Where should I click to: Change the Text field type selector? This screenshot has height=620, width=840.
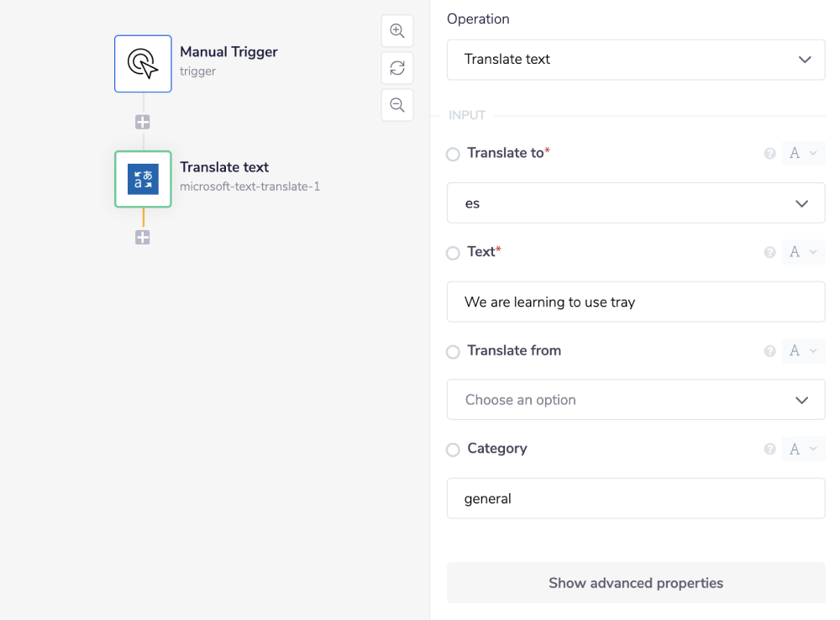(802, 252)
